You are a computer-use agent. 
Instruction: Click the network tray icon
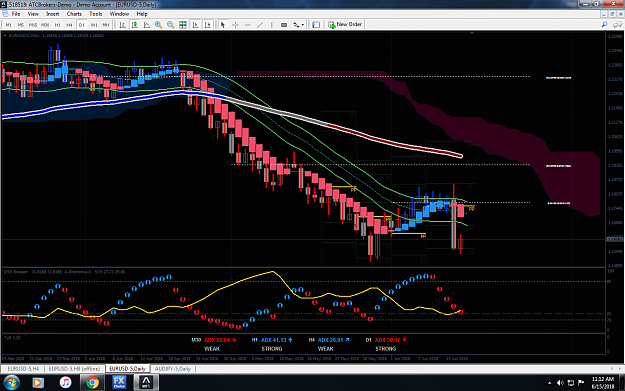click(x=570, y=383)
